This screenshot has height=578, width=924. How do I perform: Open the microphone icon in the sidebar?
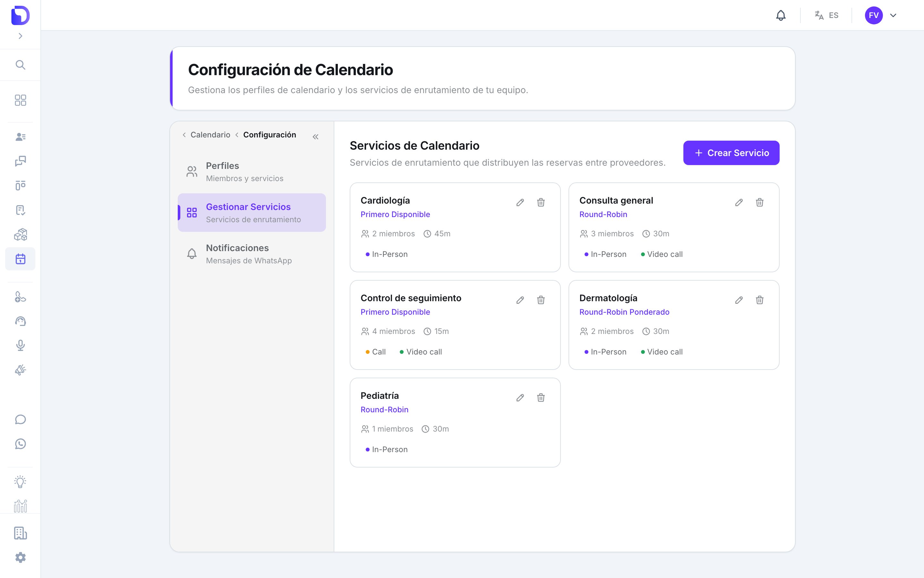[20, 346]
